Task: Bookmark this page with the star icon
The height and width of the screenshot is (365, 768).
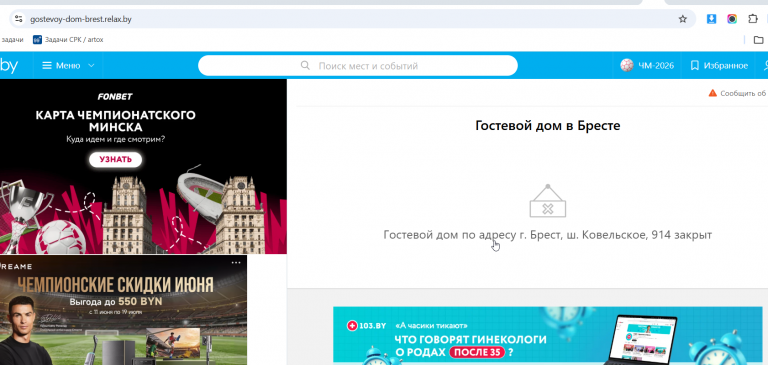Action: [682, 19]
